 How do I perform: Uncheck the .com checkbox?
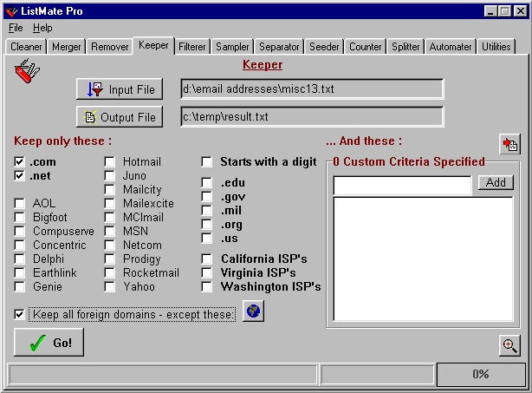click(x=19, y=162)
